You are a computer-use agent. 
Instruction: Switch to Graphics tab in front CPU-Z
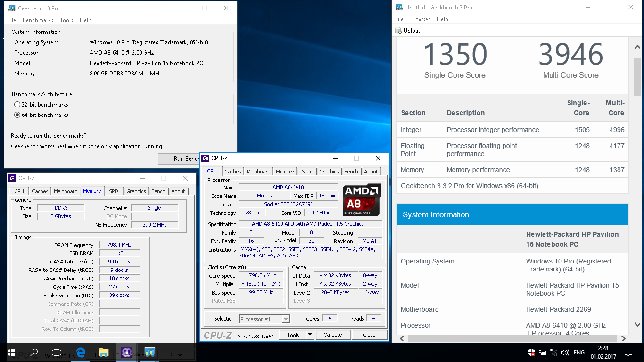(x=329, y=172)
